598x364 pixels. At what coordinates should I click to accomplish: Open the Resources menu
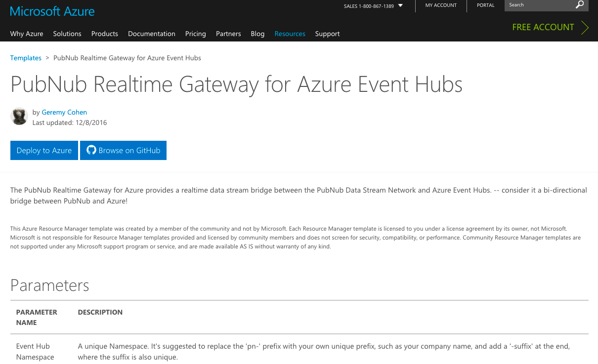click(290, 34)
